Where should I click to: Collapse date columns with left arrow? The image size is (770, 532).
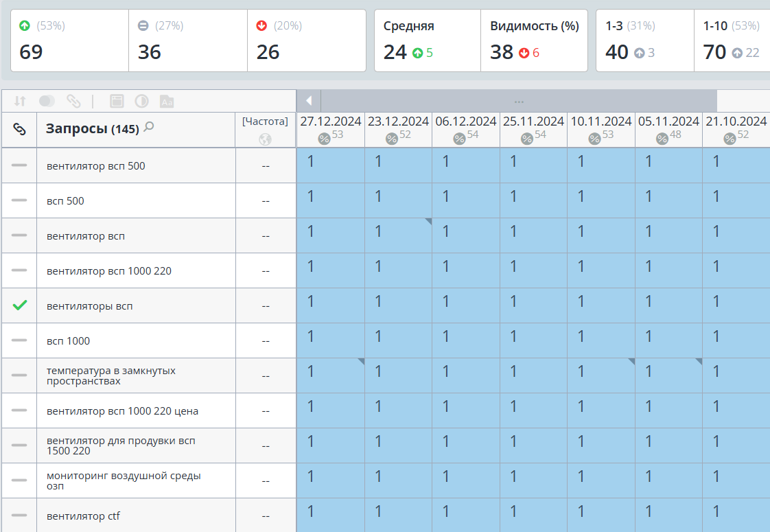coord(309,101)
